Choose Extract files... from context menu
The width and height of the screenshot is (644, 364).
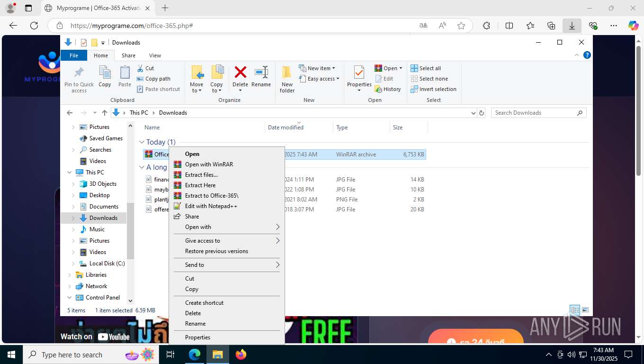[226, 175]
